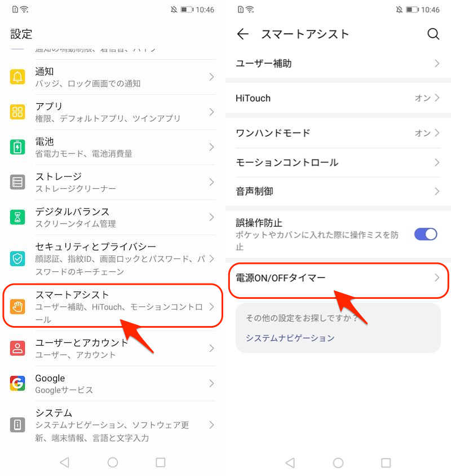
Task: Select the 音声制御 menu entry
Action: pos(338,191)
